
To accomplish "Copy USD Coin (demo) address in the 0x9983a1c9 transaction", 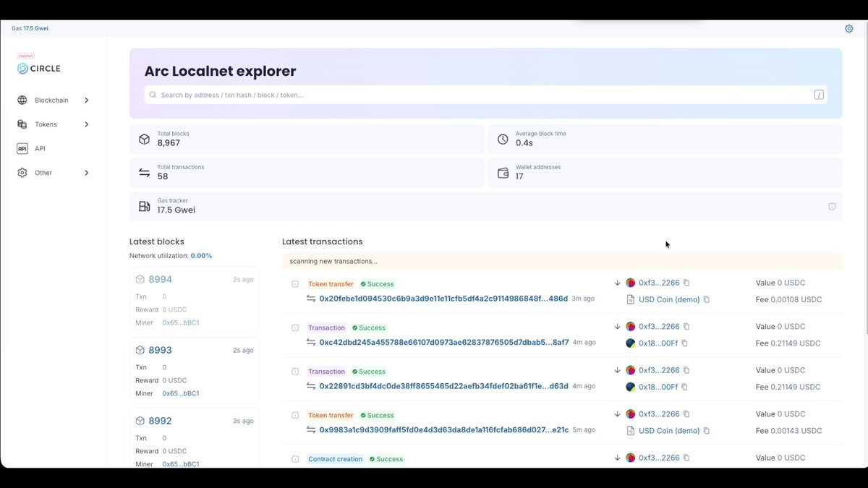I will coord(707,431).
